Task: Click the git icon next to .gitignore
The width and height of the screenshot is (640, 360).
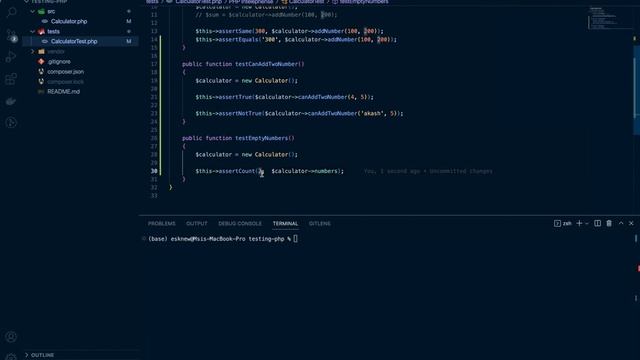Action: [41, 62]
